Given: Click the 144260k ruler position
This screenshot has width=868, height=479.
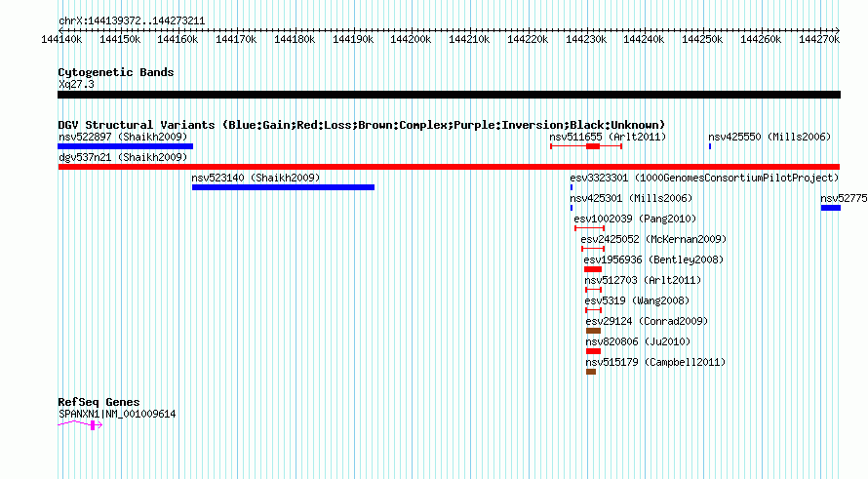Looking at the screenshot, I should pyautogui.click(x=761, y=39).
